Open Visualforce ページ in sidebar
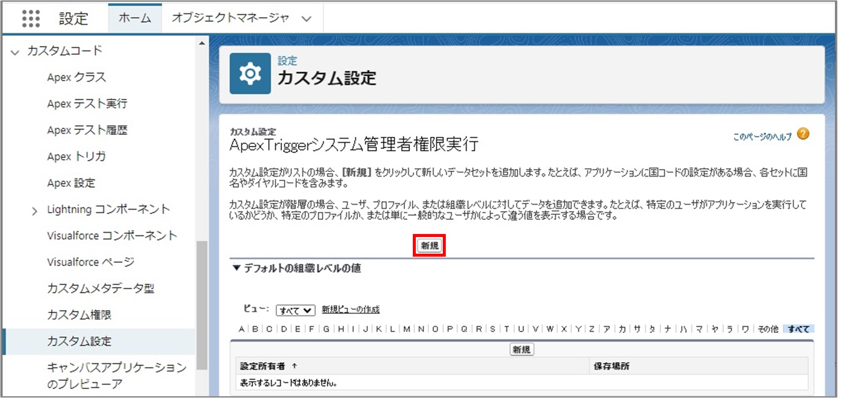 pos(90,262)
